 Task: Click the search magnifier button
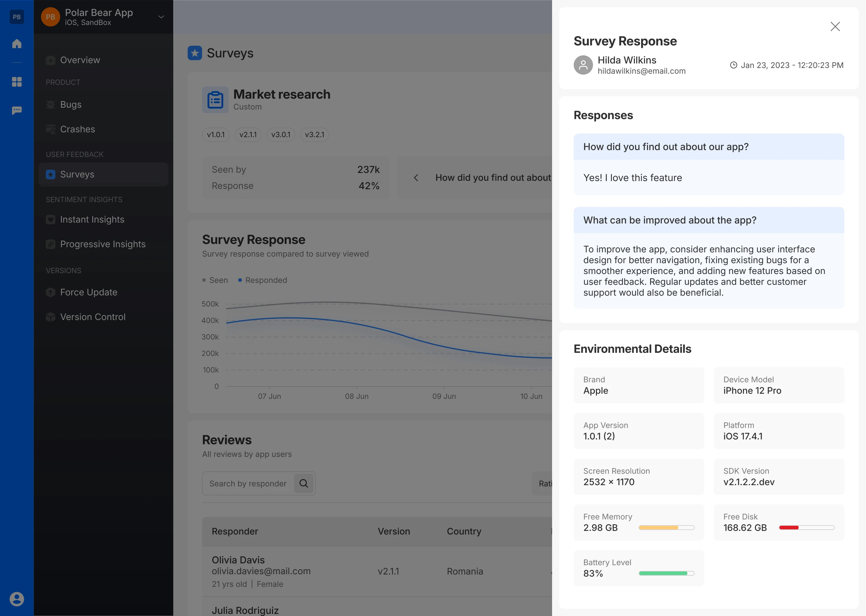tap(304, 483)
